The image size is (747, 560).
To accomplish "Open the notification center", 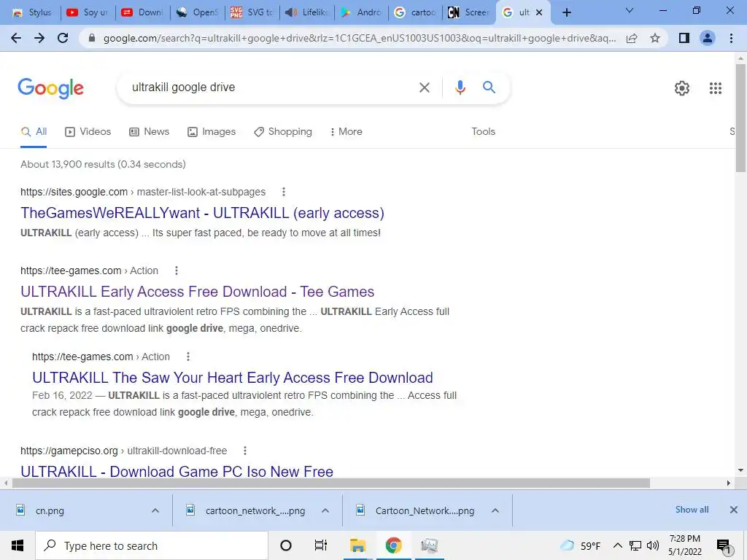I will (x=724, y=547).
